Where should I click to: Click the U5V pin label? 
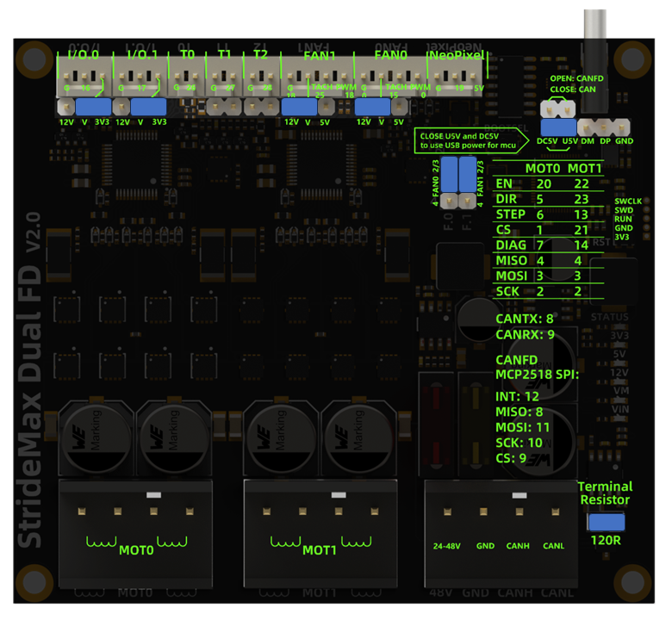point(570,141)
